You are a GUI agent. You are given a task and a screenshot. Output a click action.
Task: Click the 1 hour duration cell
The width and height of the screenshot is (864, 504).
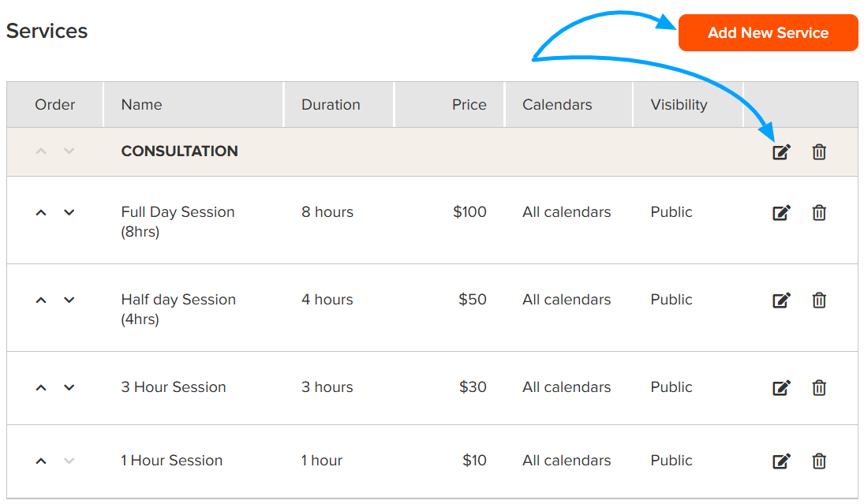322,461
